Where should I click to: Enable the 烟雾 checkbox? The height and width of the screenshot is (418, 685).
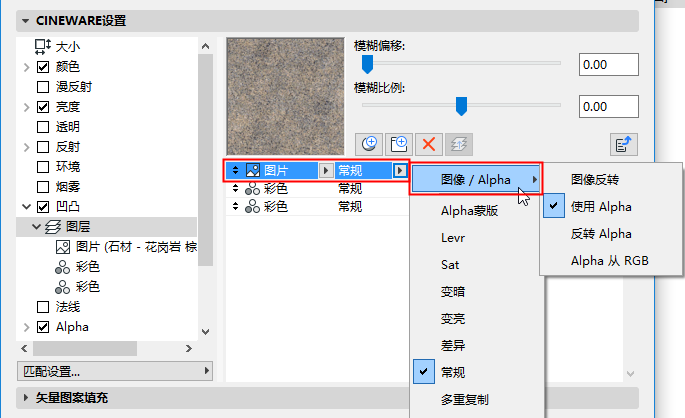point(43,187)
